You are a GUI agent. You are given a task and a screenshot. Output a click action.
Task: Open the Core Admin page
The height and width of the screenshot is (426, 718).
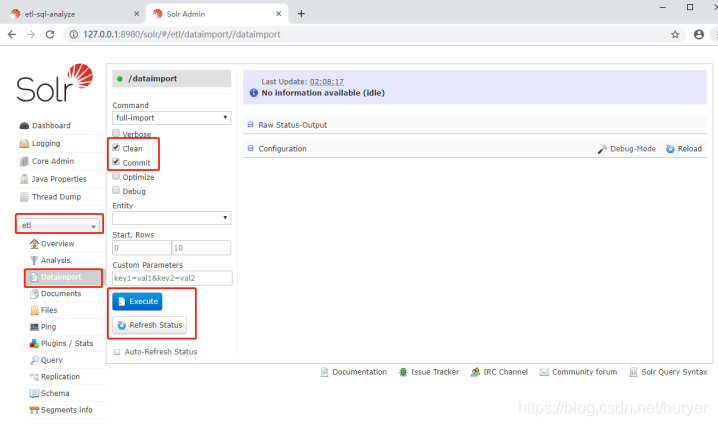53,161
